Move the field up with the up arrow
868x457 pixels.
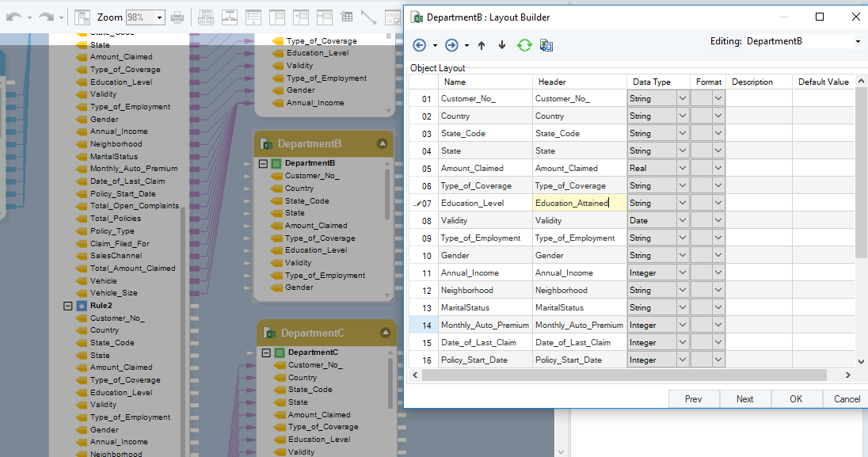(482, 45)
